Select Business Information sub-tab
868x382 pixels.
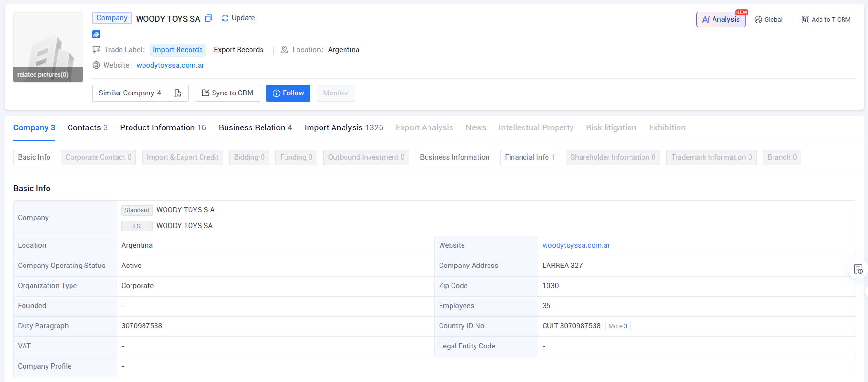455,157
